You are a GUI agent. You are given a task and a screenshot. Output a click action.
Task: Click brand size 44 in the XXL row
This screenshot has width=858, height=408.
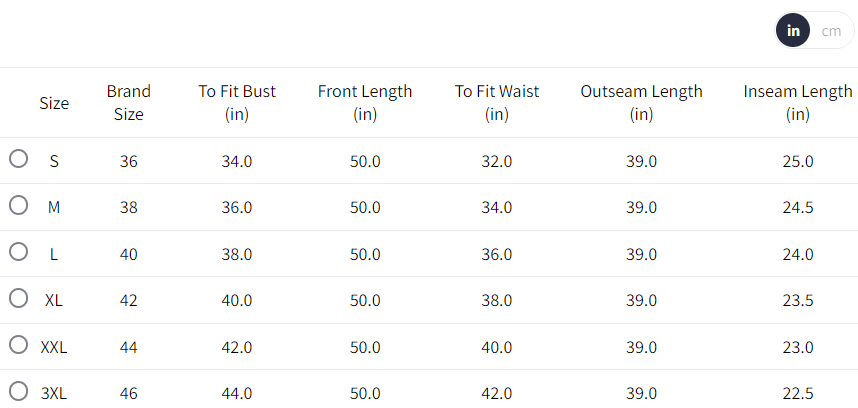[128, 347]
